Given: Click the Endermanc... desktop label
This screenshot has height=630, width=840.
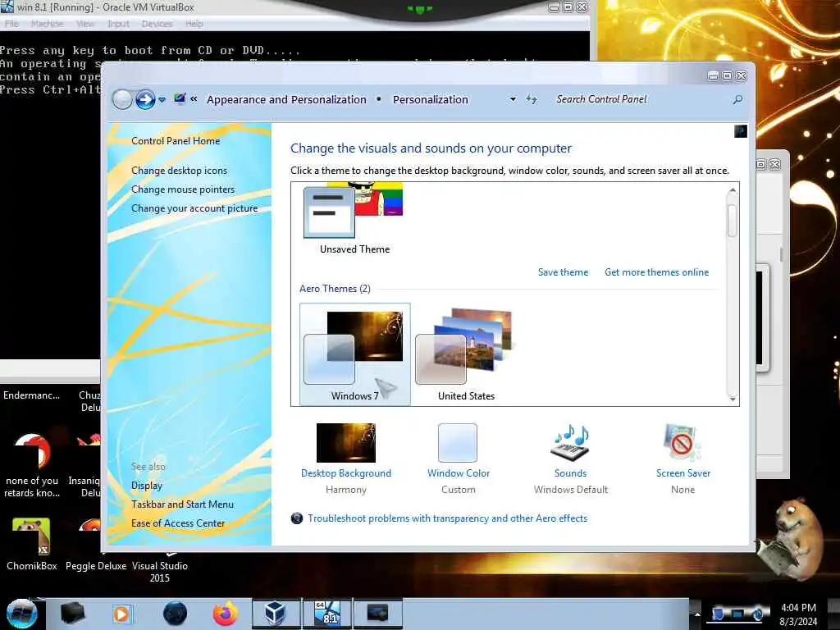Looking at the screenshot, I should [32, 395].
